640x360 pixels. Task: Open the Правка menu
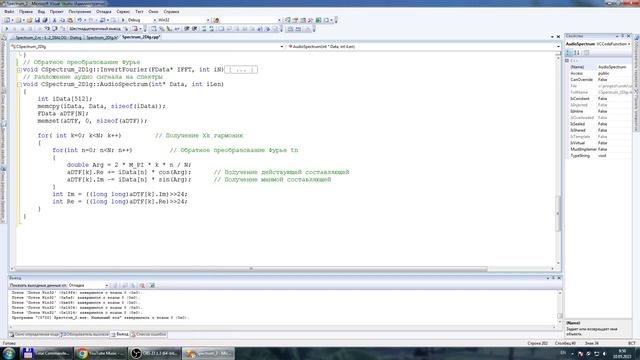(x=26, y=11)
